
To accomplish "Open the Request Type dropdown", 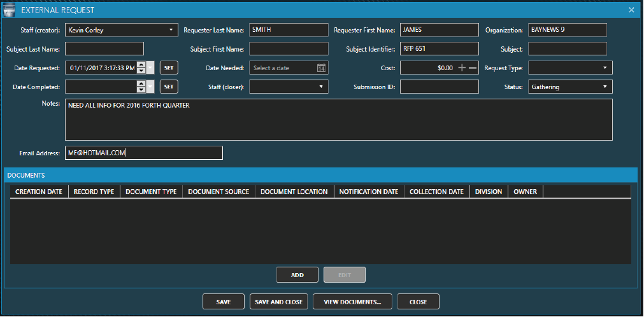I will (x=605, y=67).
